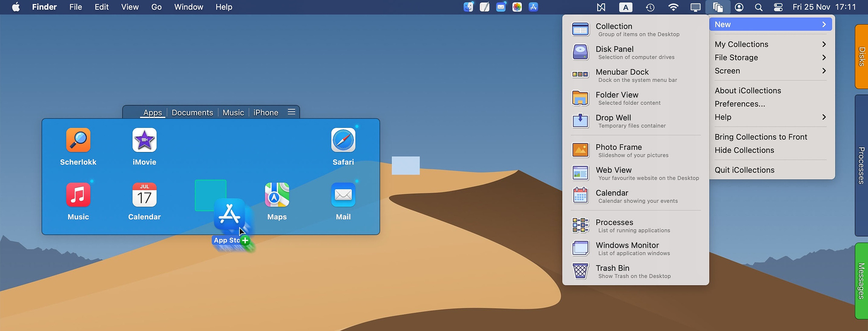This screenshot has width=868, height=331.
Task: Click the iCollections menu bar icon
Action: point(718,7)
